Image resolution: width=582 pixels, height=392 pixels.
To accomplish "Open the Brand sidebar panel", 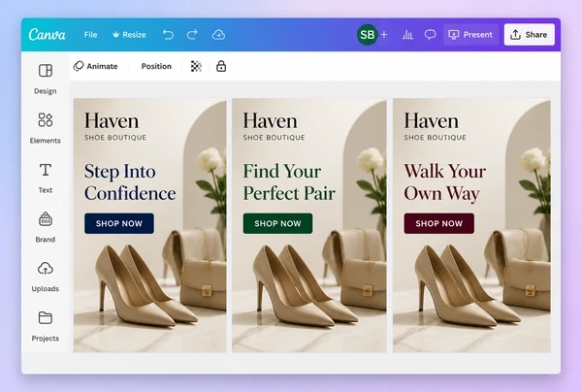I will tap(46, 227).
